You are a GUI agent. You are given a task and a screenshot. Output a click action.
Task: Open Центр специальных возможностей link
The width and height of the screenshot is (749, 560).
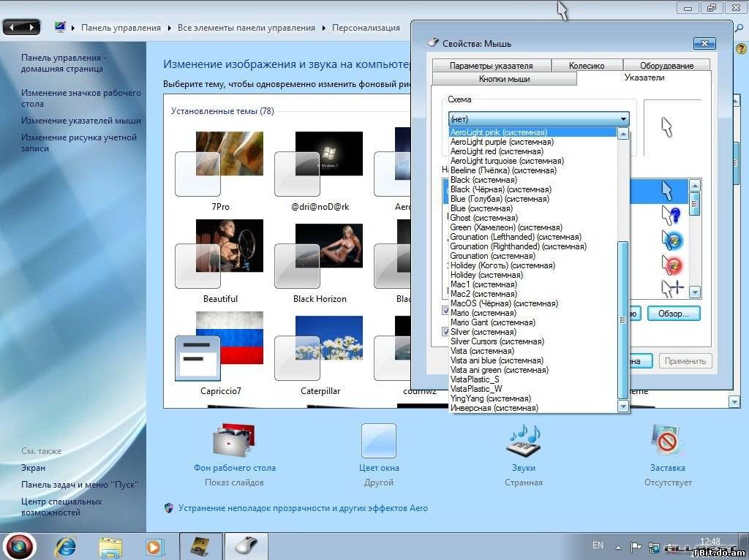click(61, 507)
